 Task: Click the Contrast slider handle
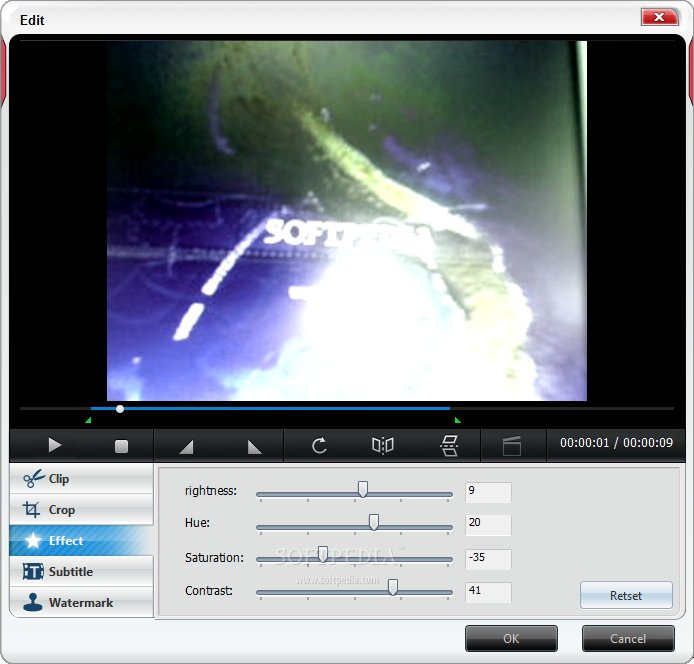(393, 587)
